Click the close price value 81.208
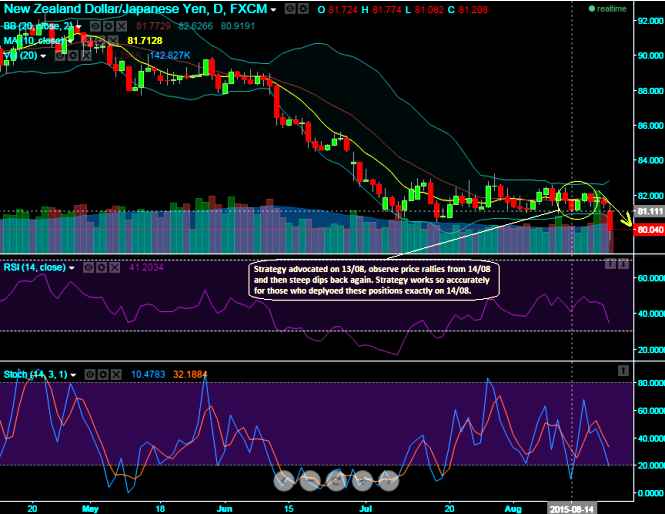 coord(472,9)
